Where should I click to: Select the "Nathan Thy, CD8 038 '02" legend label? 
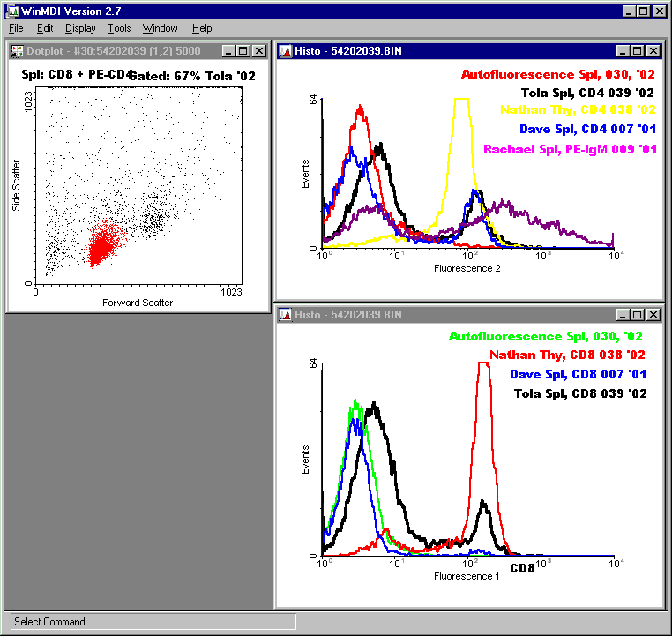click(567, 355)
